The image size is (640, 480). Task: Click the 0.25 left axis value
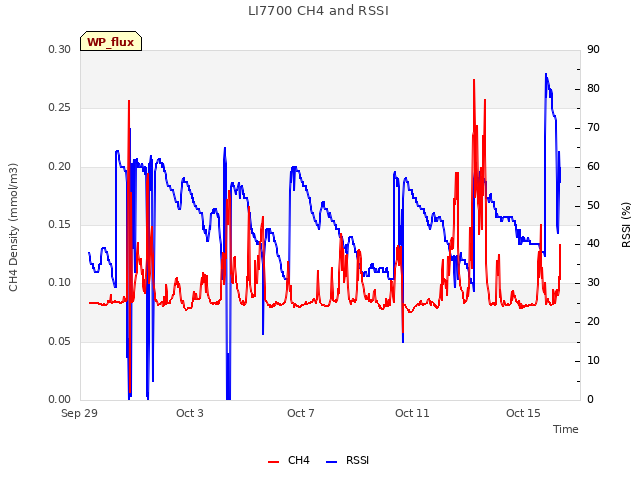click(x=59, y=108)
